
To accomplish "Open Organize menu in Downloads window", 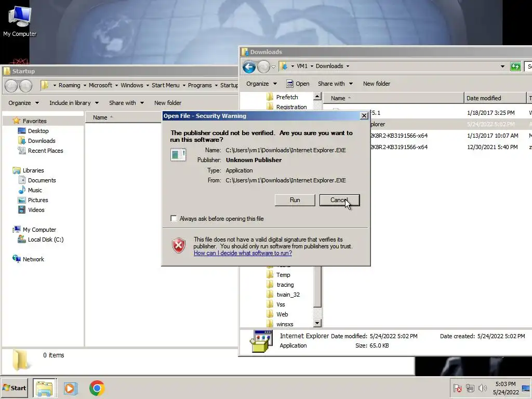I will (x=261, y=84).
